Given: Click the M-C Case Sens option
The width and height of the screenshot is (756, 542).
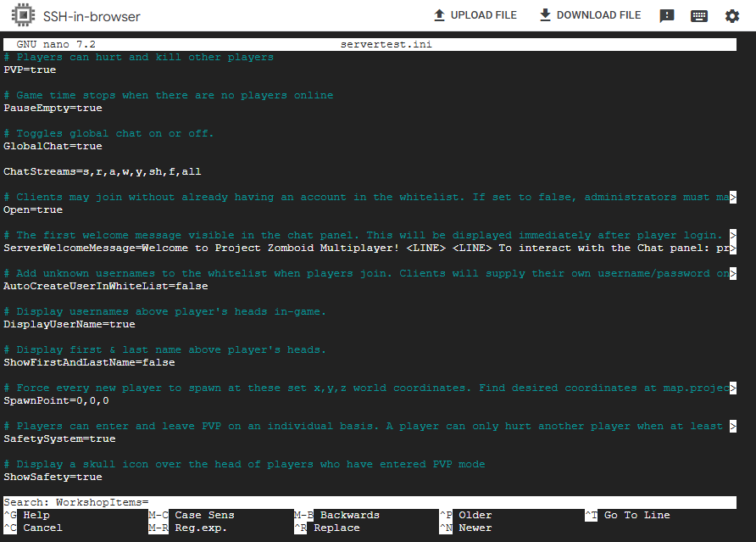Looking at the screenshot, I should click(192, 515).
